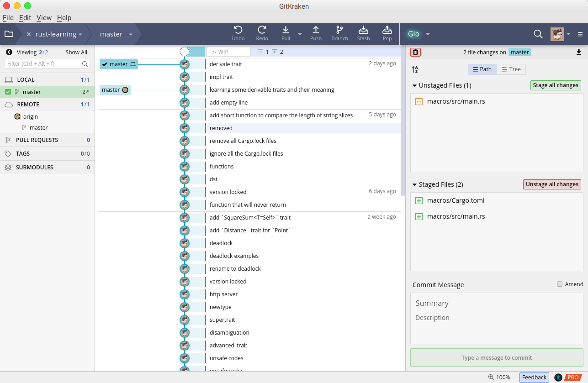Click the download arrow icon in commit panel
This screenshot has width=588, height=383.
tap(579, 52)
